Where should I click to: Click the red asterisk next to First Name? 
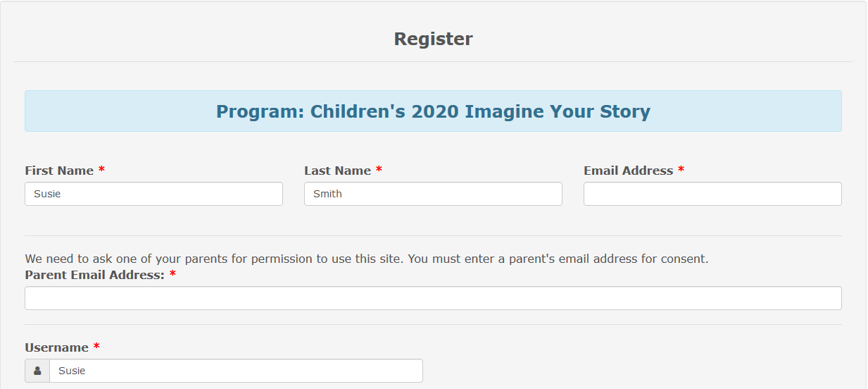(101, 170)
